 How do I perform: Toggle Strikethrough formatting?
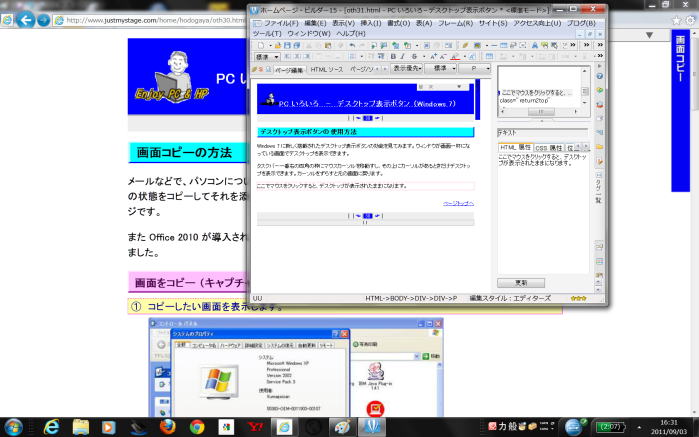[414, 57]
